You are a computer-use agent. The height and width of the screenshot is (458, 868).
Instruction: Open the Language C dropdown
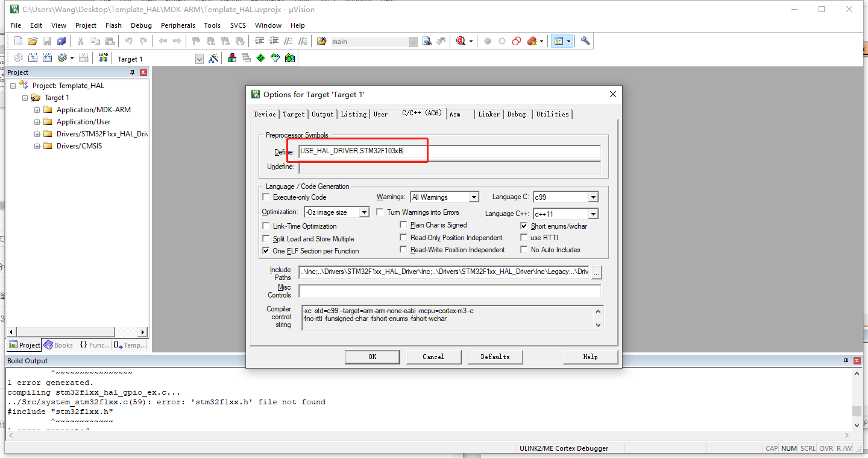click(x=593, y=197)
